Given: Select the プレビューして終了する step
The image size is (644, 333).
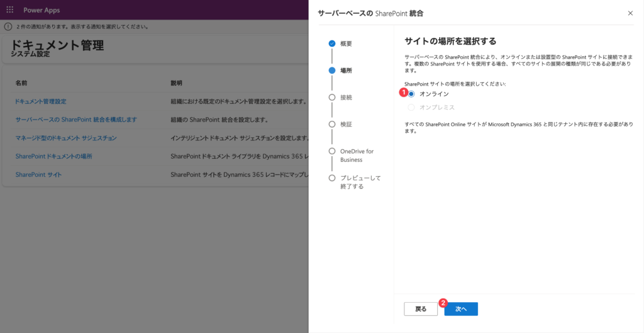Looking at the screenshot, I should pyautogui.click(x=332, y=178).
